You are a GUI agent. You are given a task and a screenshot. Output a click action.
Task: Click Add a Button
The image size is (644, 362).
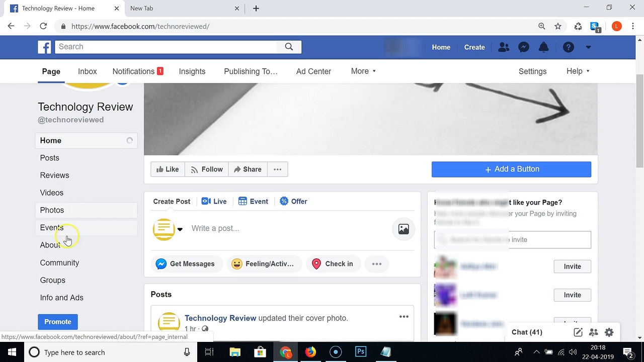coord(511,169)
